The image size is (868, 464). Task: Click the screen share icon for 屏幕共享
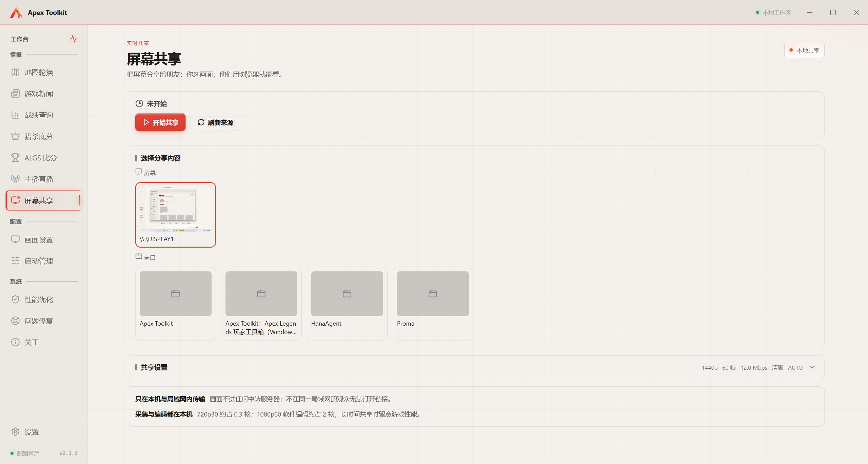click(15, 200)
